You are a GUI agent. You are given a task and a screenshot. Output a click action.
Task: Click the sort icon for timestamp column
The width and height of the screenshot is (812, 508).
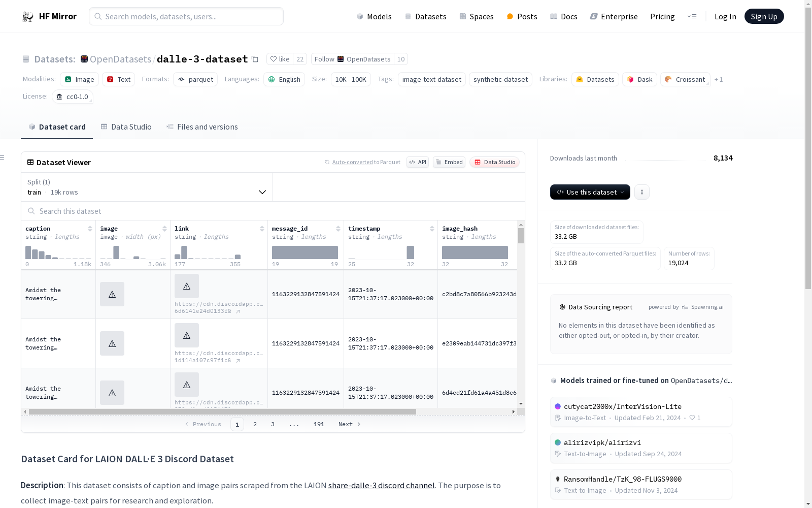coord(432,229)
